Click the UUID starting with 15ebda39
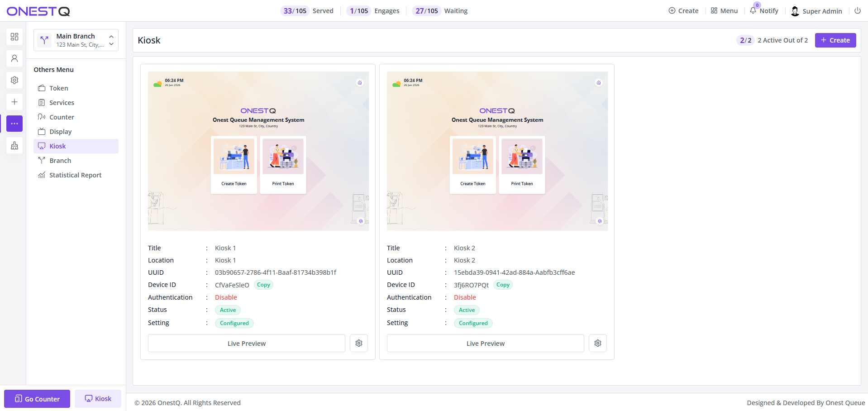 click(515, 272)
